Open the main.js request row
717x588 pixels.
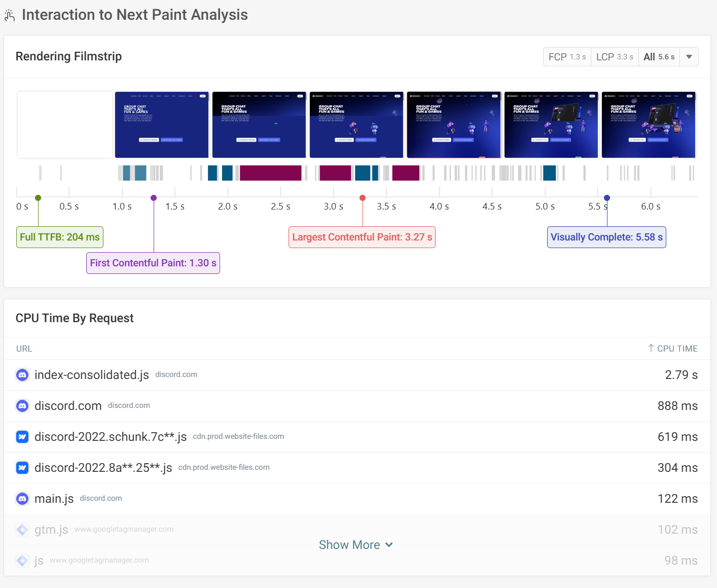click(x=54, y=499)
